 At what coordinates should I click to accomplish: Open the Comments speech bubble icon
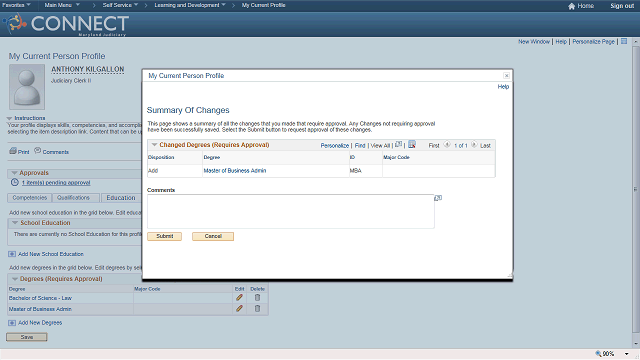coord(38,151)
